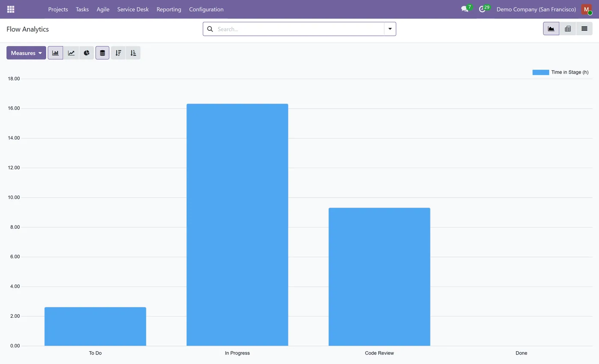599x364 pixels.
Task: Open the Configuration menu
Action: tap(206, 9)
